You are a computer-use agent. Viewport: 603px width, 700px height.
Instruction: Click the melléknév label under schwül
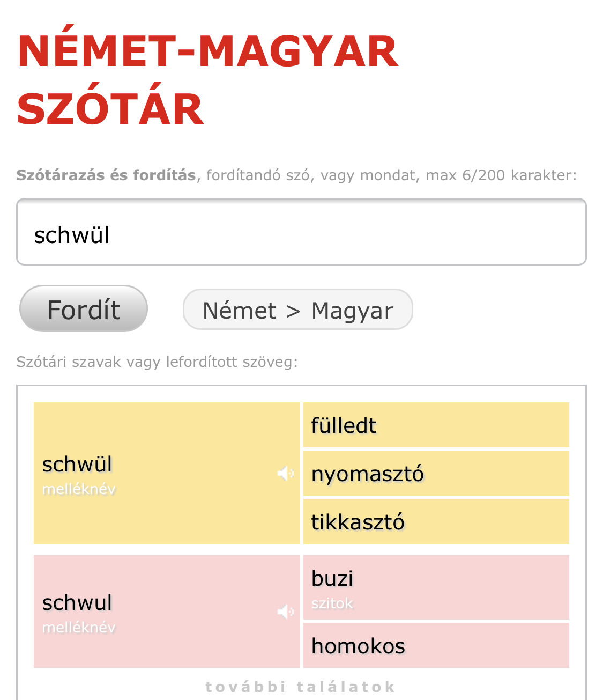tap(79, 489)
